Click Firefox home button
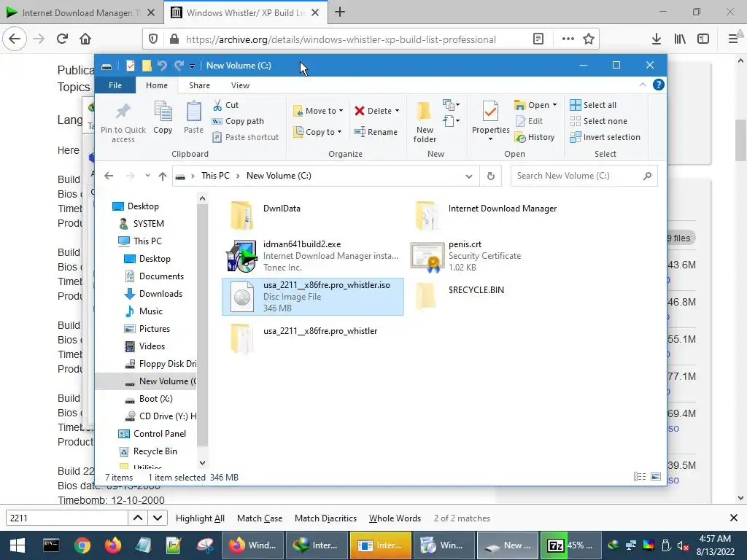The width and height of the screenshot is (747, 560). point(85,39)
